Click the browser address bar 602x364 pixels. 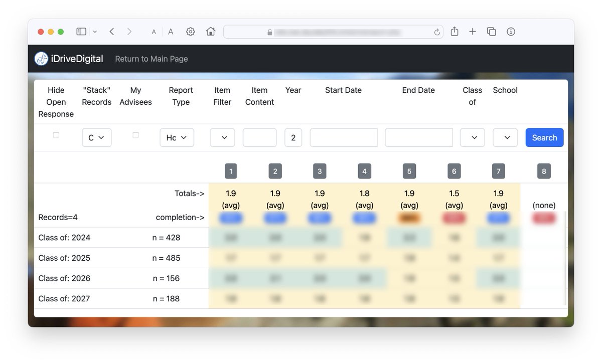point(333,32)
